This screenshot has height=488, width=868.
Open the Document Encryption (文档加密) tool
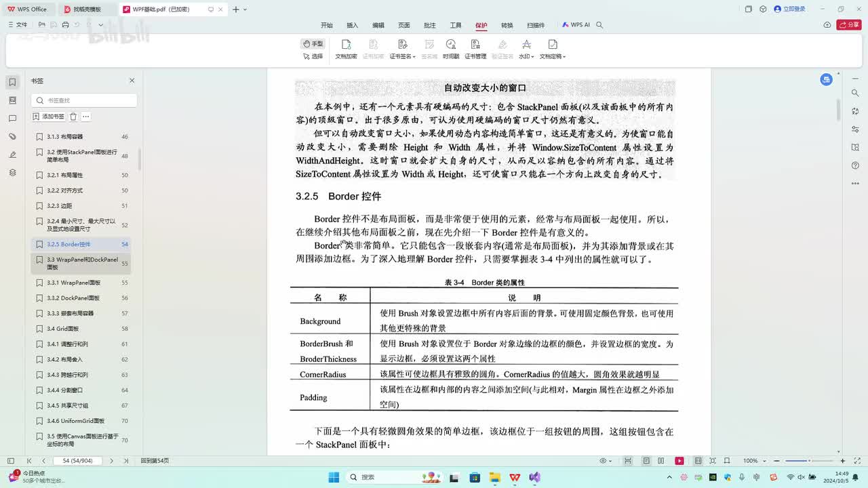click(346, 49)
